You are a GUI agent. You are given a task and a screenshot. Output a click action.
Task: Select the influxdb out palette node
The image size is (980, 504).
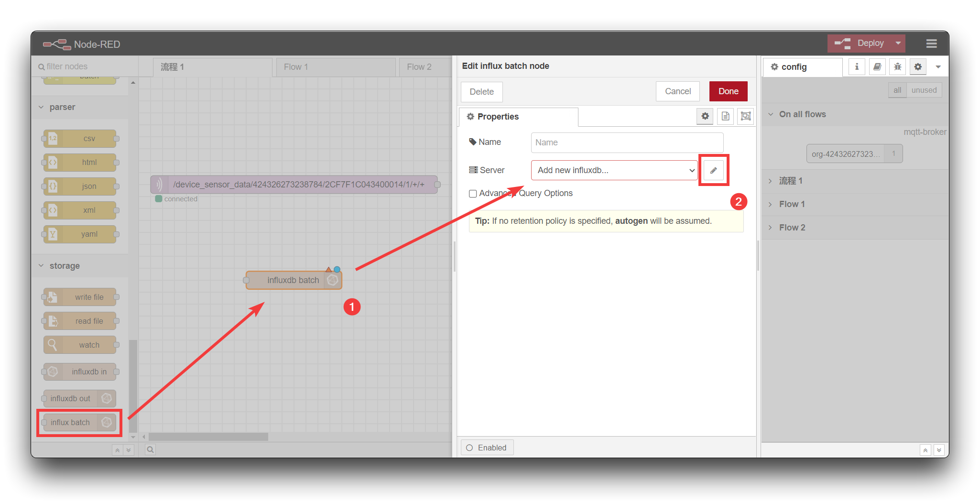click(x=79, y=399)
